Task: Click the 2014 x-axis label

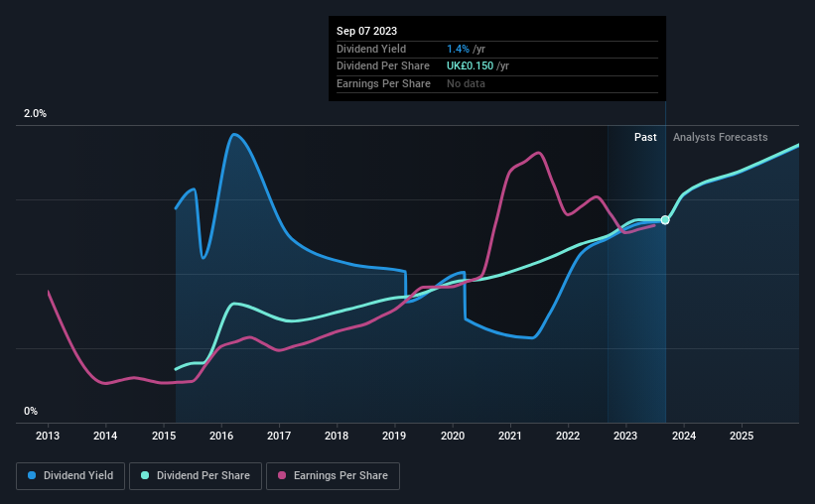Action: click(105, 436)
